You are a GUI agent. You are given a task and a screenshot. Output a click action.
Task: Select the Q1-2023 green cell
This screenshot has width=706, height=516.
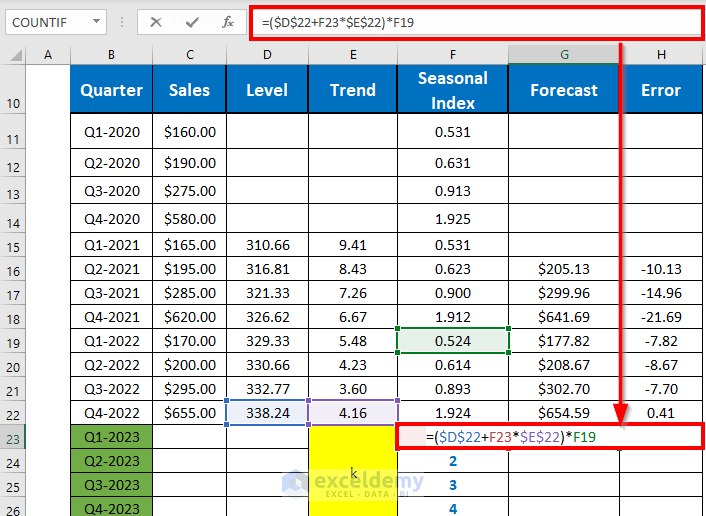click(111, 436)
